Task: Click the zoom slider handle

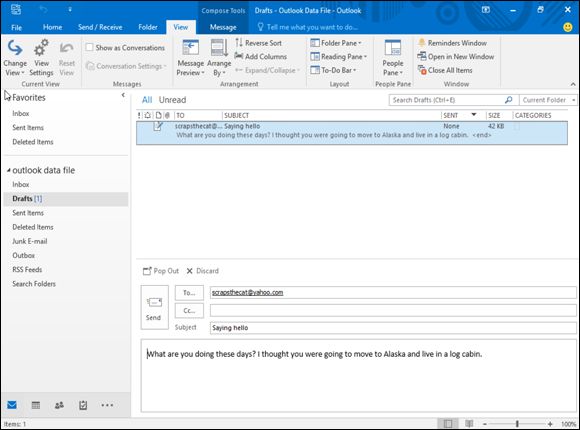Action: pos(517,424)
